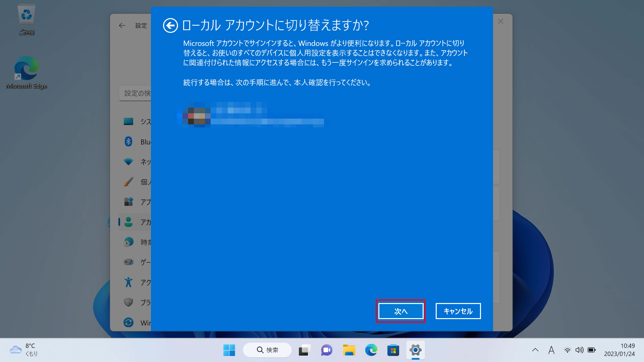Click the Settings gear on the taskbar
This screenshot has height=362, width=644.
click(415, 350)
